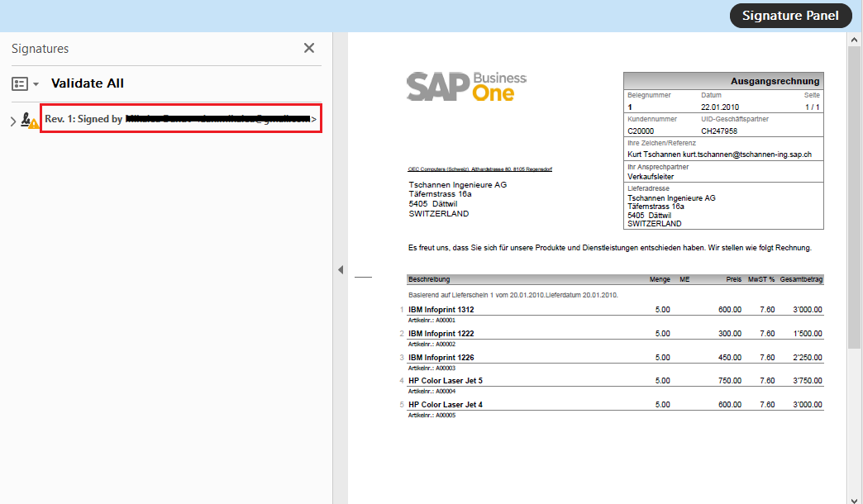
Task: Collapse the side panel with left arrow
Action: (341, 269)
